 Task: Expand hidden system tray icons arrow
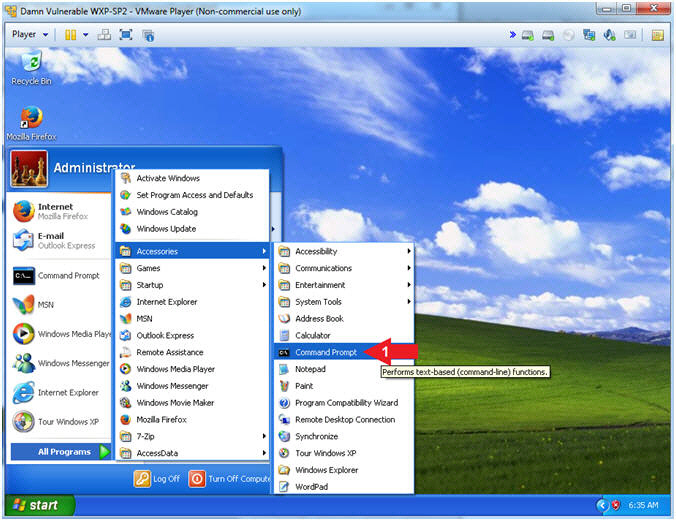[602, 505]
